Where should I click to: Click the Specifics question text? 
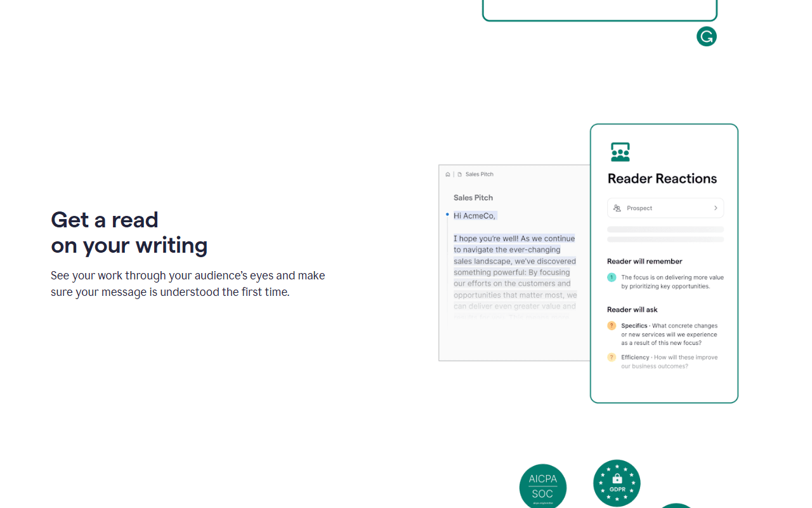pos(669,334)
